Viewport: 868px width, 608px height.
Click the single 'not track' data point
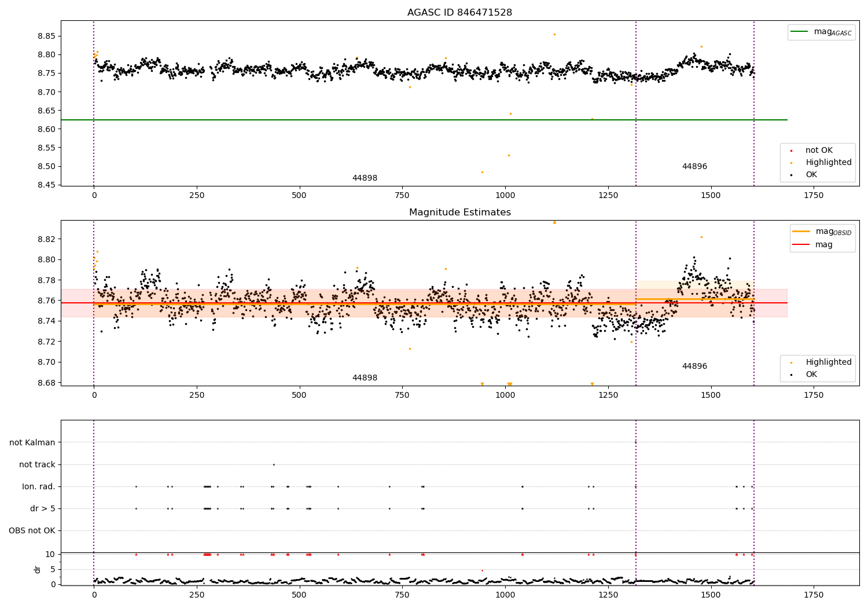point(274,464)
